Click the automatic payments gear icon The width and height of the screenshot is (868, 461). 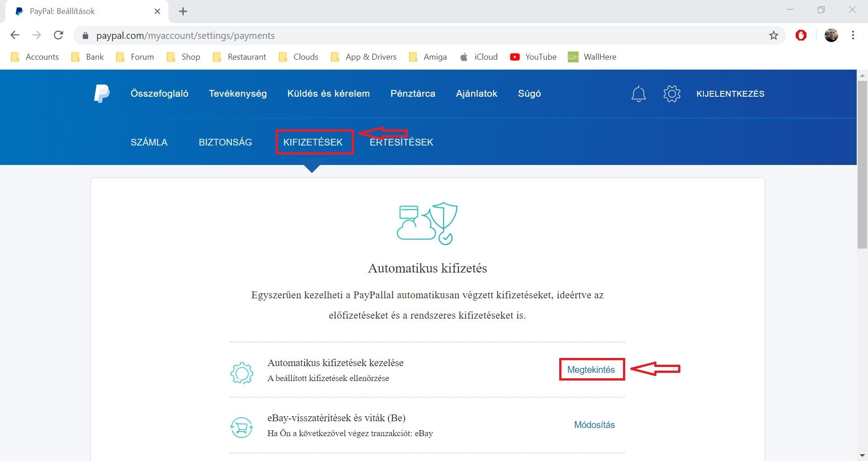click(242, 373)
